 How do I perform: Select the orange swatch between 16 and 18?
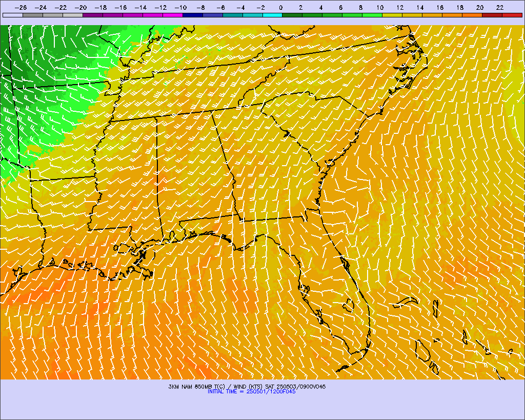[x=452, y=15]
